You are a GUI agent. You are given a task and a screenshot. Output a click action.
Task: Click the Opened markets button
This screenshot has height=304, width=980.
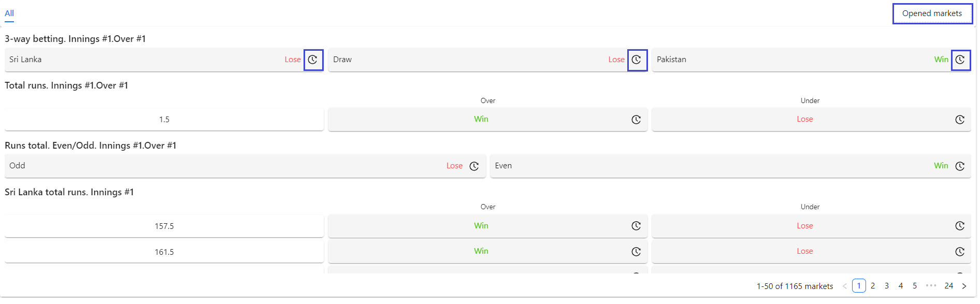click(x=932, y=13)
